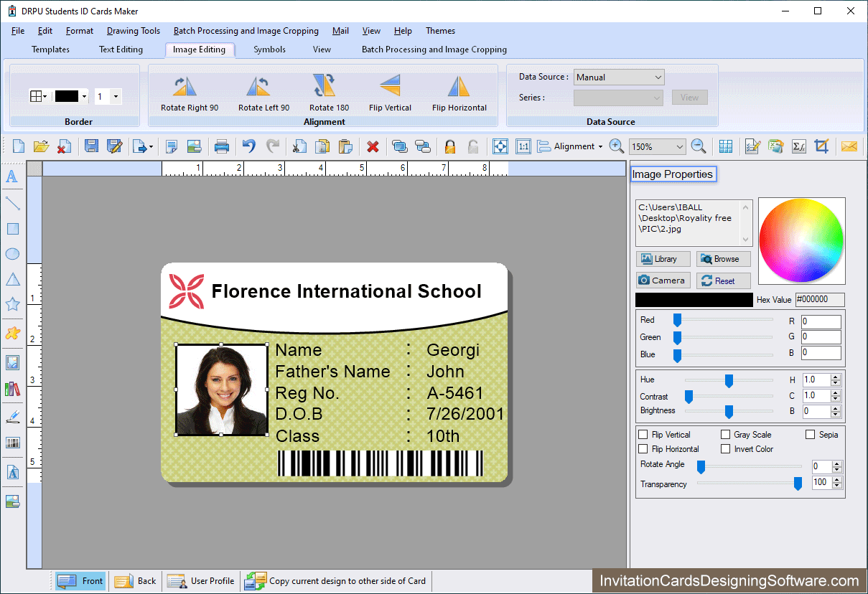The width and height of the screenshot is (868, 594).
Task: Select the star shape tool
Action: click(x=12, y=304)
